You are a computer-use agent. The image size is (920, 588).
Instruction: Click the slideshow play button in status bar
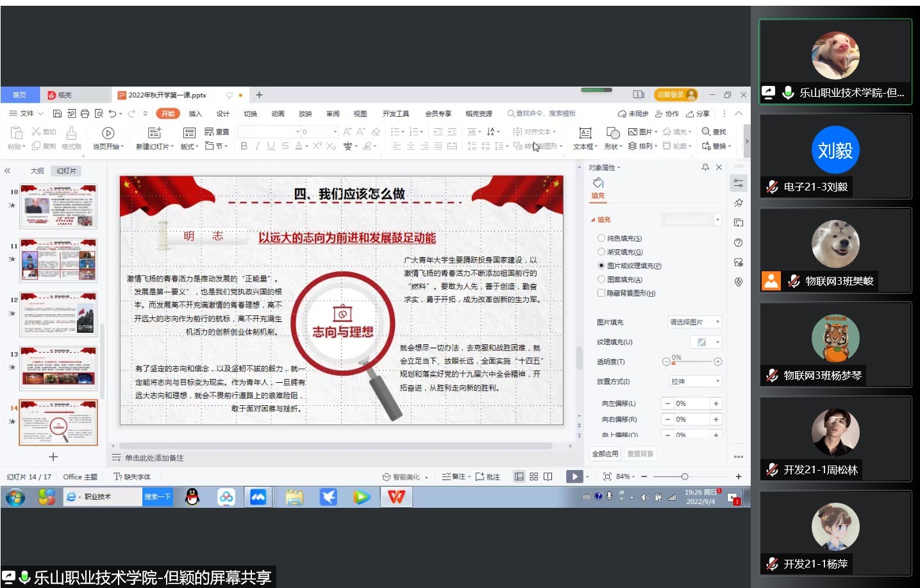click(574, 476)
